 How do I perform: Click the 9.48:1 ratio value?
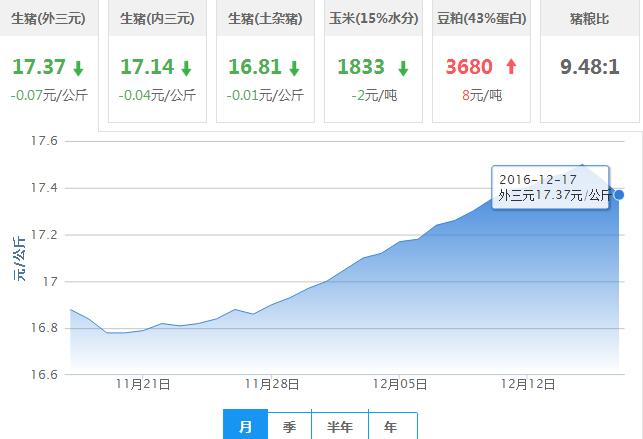[590, 67]
